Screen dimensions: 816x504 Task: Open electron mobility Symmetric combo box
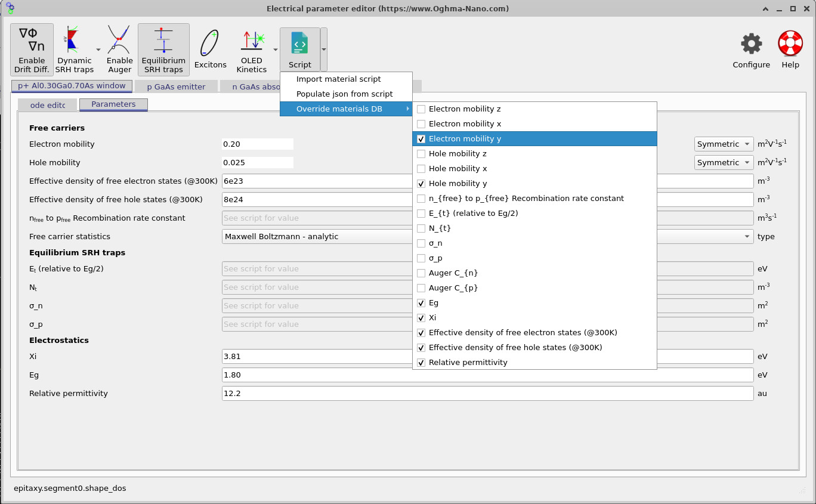point(724,144)
